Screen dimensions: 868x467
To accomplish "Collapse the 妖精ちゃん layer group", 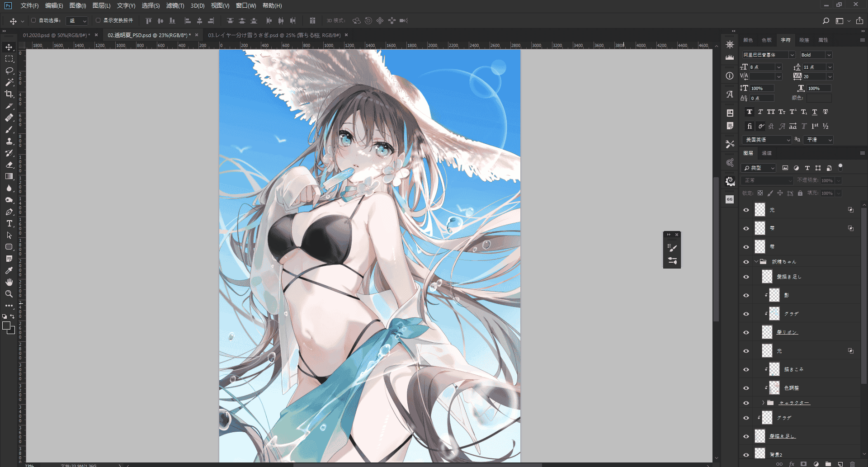I will (x=756, y=262).
